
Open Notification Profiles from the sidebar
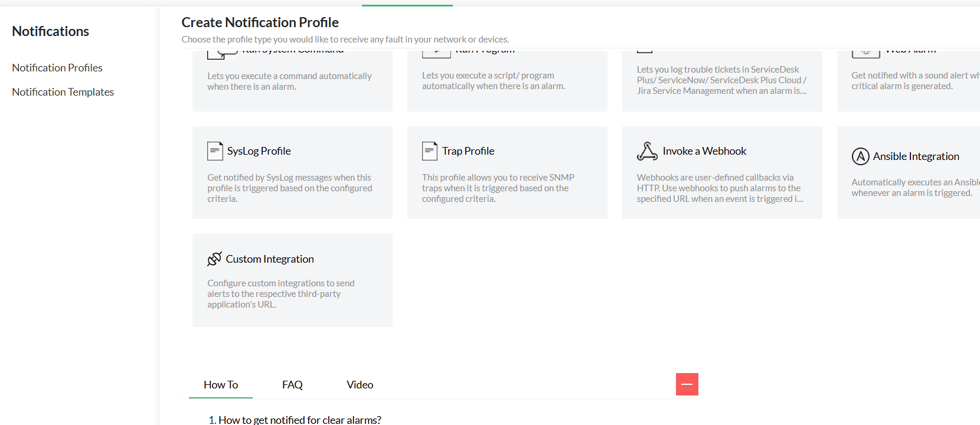(57, 67)
